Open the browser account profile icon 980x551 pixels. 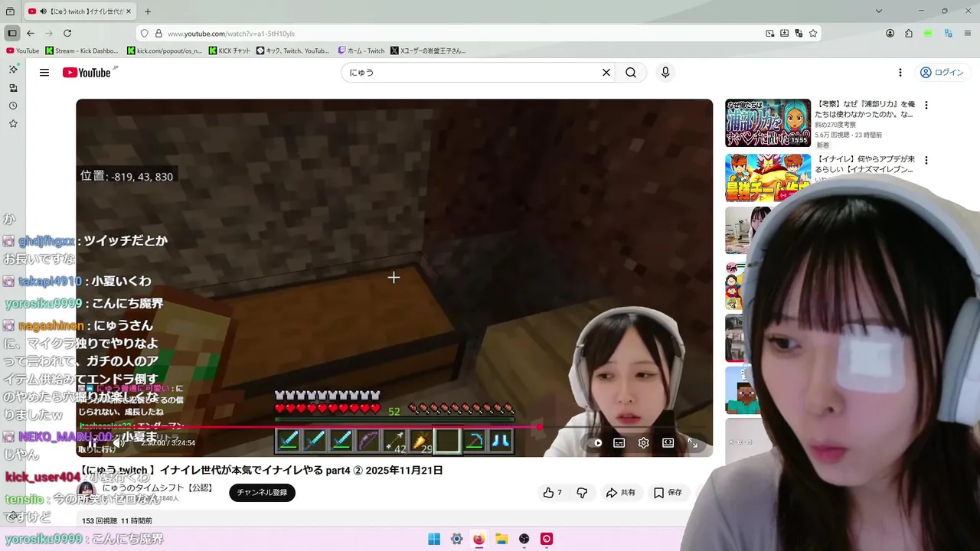click(890, 34)
